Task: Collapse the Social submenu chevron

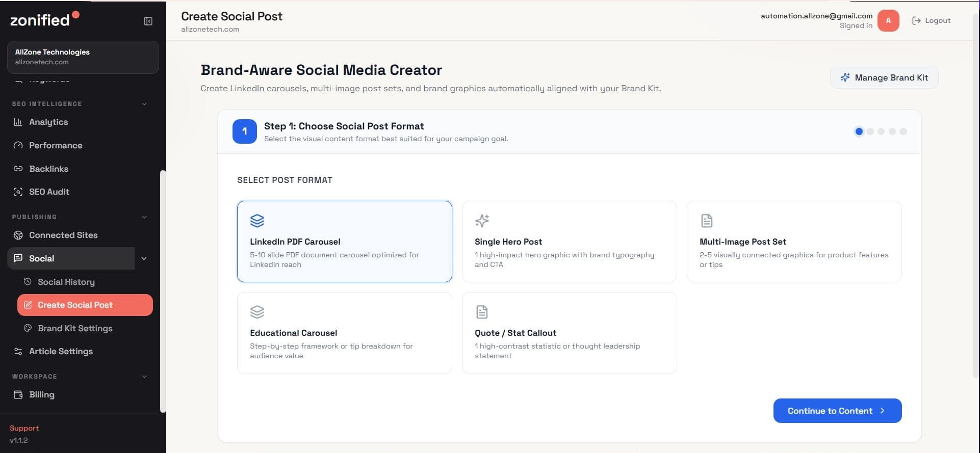Action: pyautogui.click(x=144, y=258)
